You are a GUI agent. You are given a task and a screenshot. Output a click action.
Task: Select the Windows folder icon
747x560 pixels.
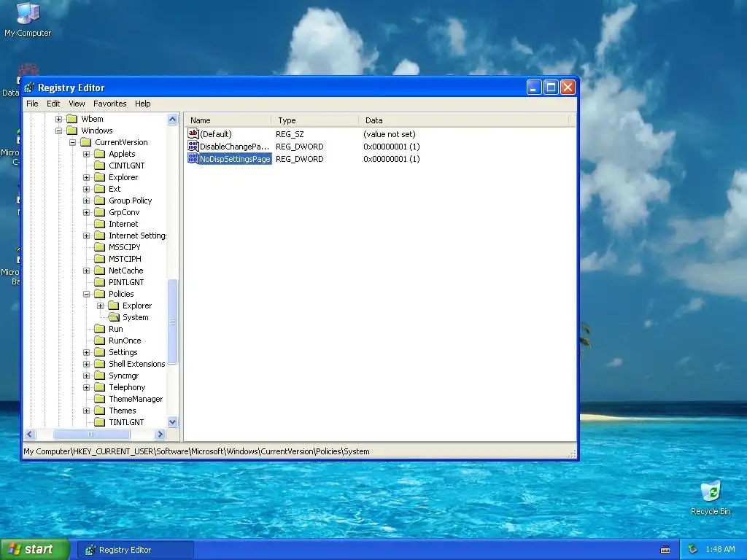72,131
